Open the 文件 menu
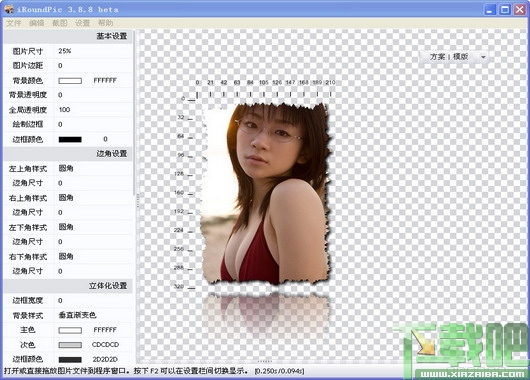Screen dimensions: 530x380 [x=14, y=23]
